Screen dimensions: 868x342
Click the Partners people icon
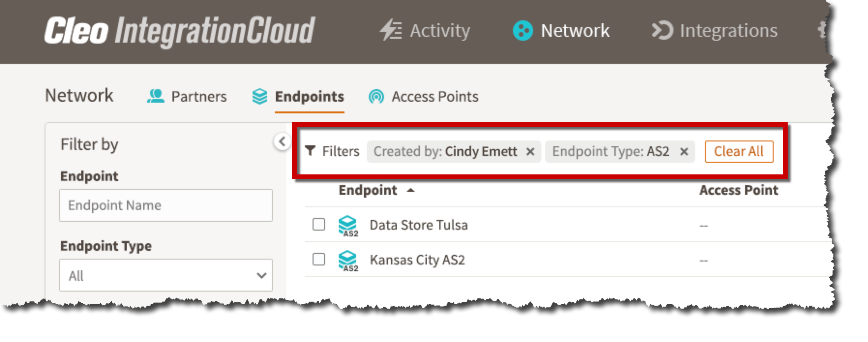pyautogui.click(x=156, y=96)
